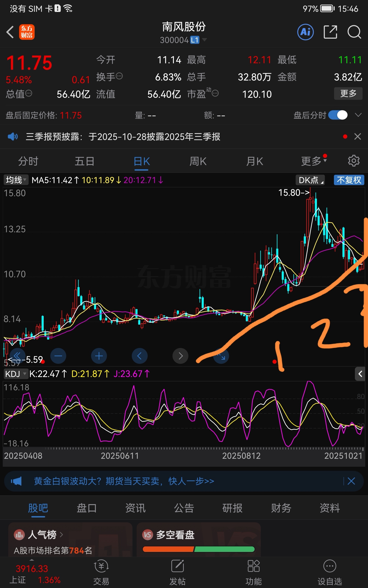Open the 盘口 tab
This screenshot has width=368, height=588.
click(87, 508)
